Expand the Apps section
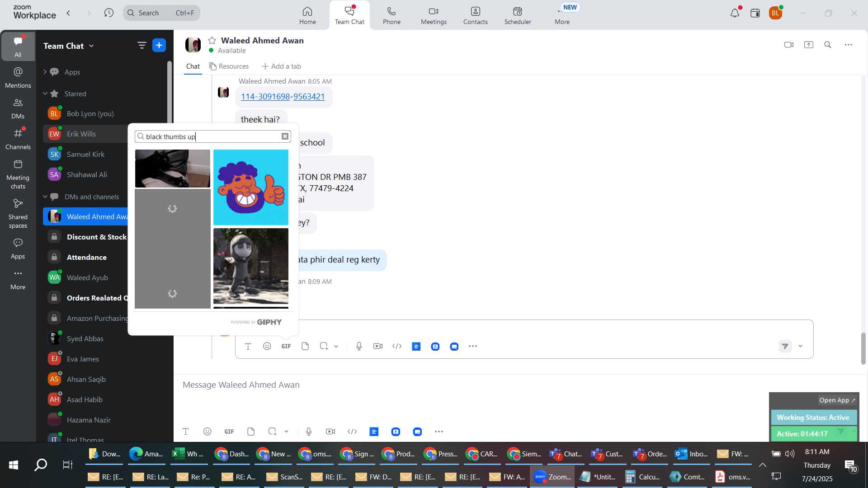868x488 pixels. [45, 72]
